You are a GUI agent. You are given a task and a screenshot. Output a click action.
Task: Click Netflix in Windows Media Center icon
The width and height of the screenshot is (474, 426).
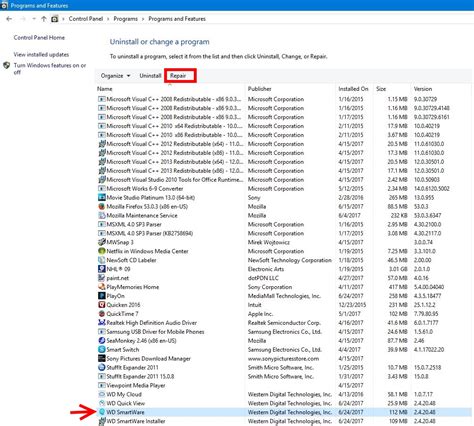tap(102, 251)
